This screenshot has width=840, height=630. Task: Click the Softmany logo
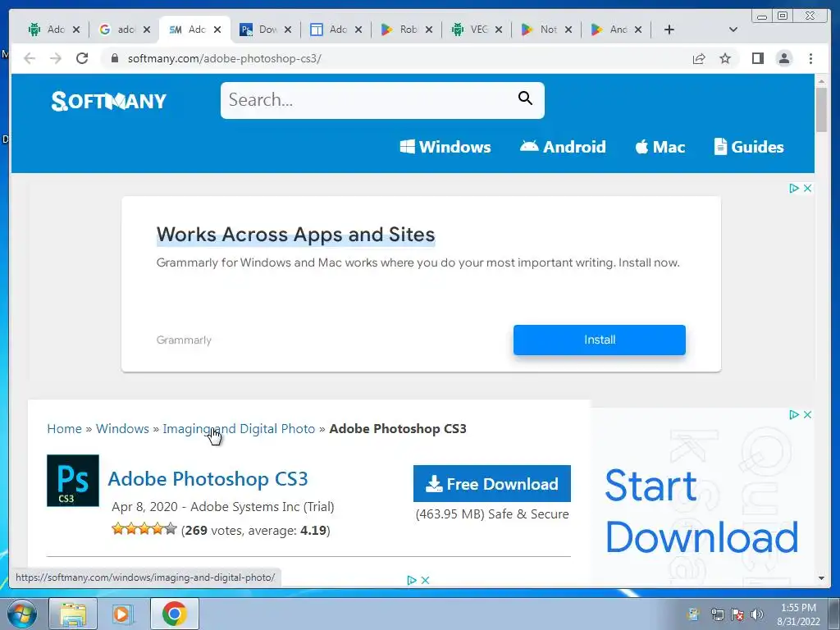pyautogui.click(x=109, y=101)
